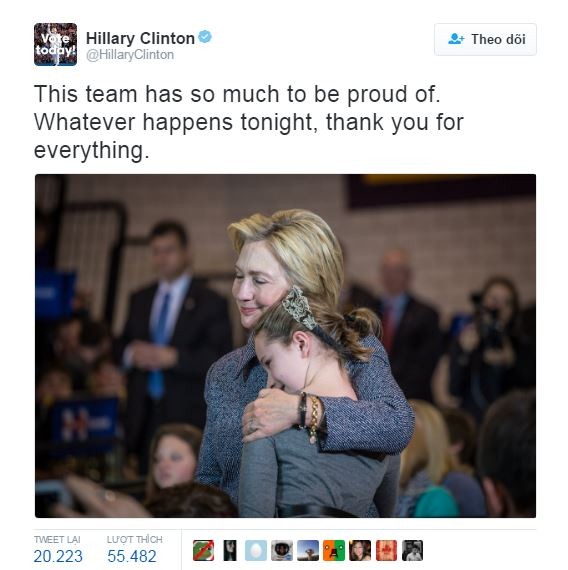Click the Theo dõi follow button
Viewport: 568px width, 570px height.
pos(485,39)
